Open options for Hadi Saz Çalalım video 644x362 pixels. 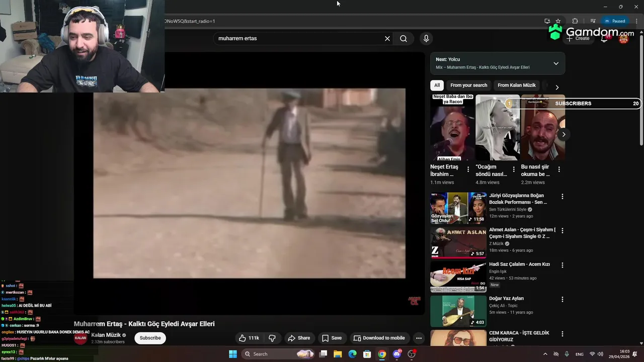click(x=562, y=265)
